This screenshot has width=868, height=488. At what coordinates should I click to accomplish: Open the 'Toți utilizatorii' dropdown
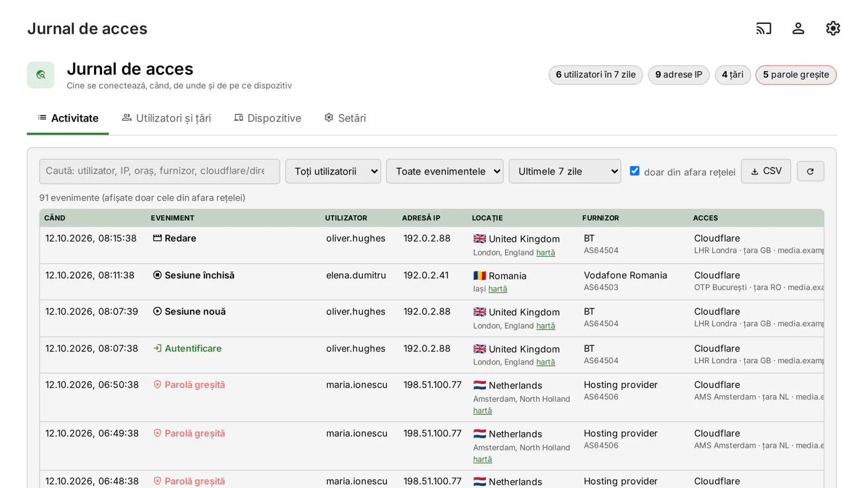(333, 171)
